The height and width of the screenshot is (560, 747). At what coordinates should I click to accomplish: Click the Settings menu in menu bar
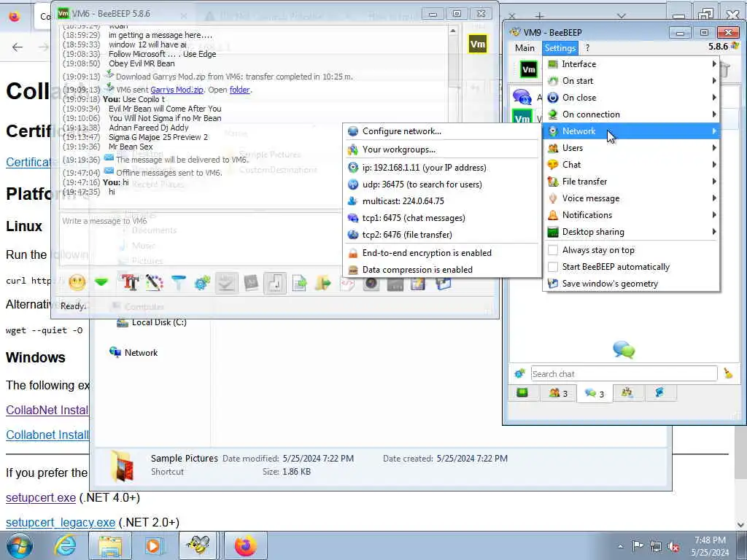560,47
